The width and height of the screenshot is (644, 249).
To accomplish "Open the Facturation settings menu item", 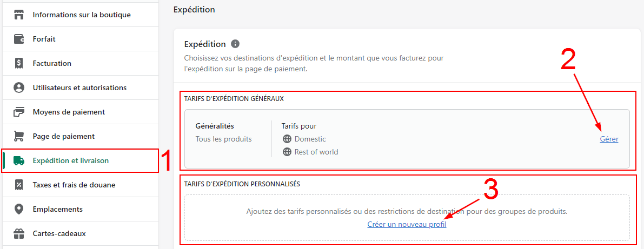I will tap(52, 63).
